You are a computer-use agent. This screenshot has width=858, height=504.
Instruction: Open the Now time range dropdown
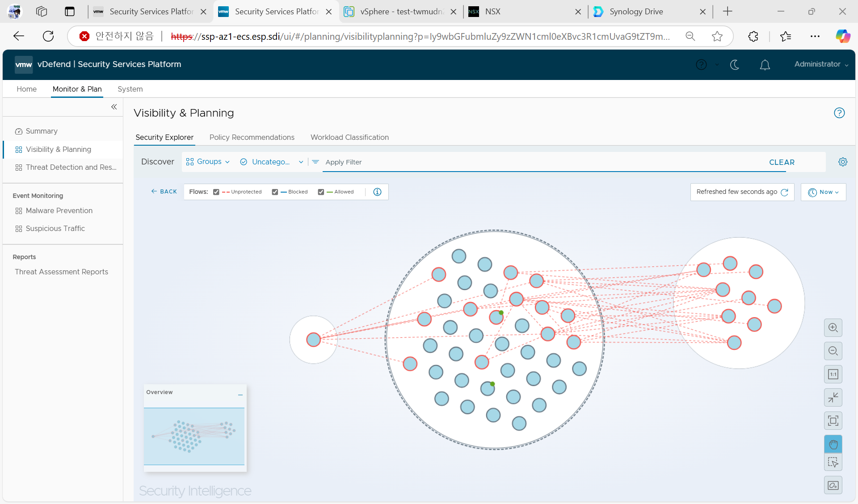pos(823,192)
